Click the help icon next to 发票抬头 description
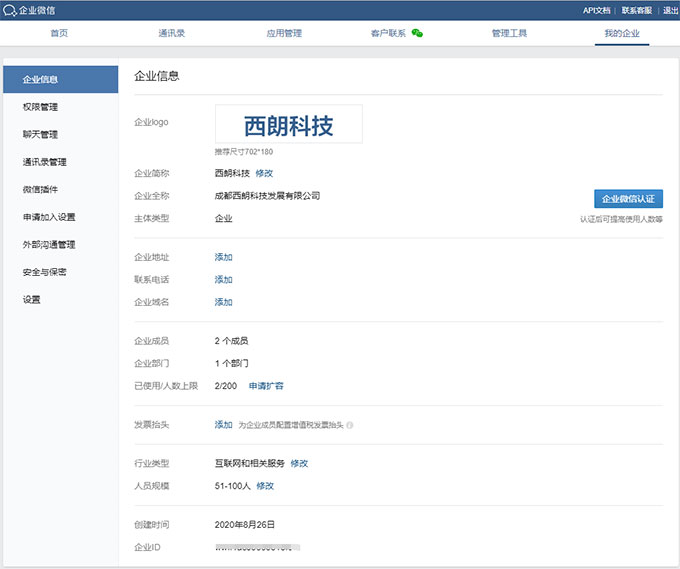Screen dimensions: 680x569 click(350, 425)
